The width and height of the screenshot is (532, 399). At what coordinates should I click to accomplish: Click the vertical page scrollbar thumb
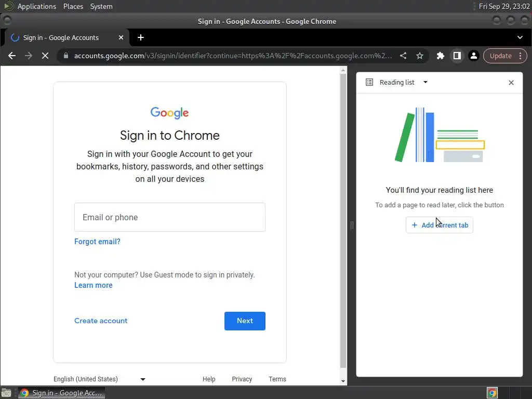tap(343, 220)
